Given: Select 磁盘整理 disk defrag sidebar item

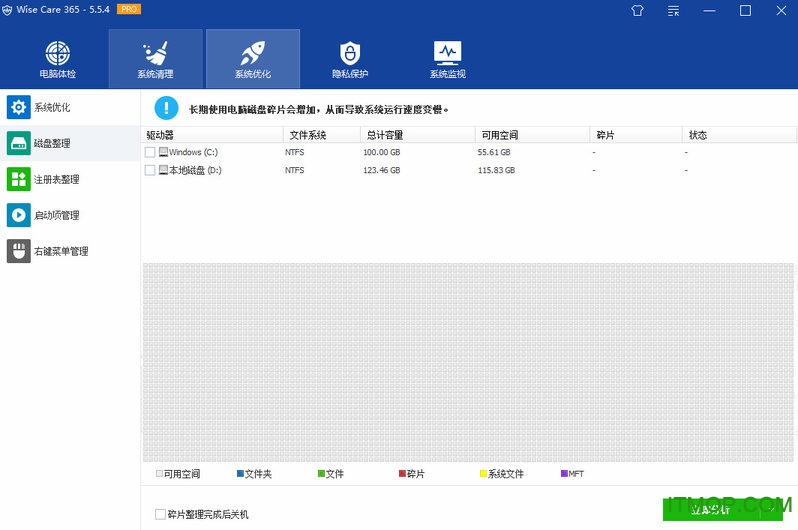Looking at the screenshot, I should click(x=70, y=143).
